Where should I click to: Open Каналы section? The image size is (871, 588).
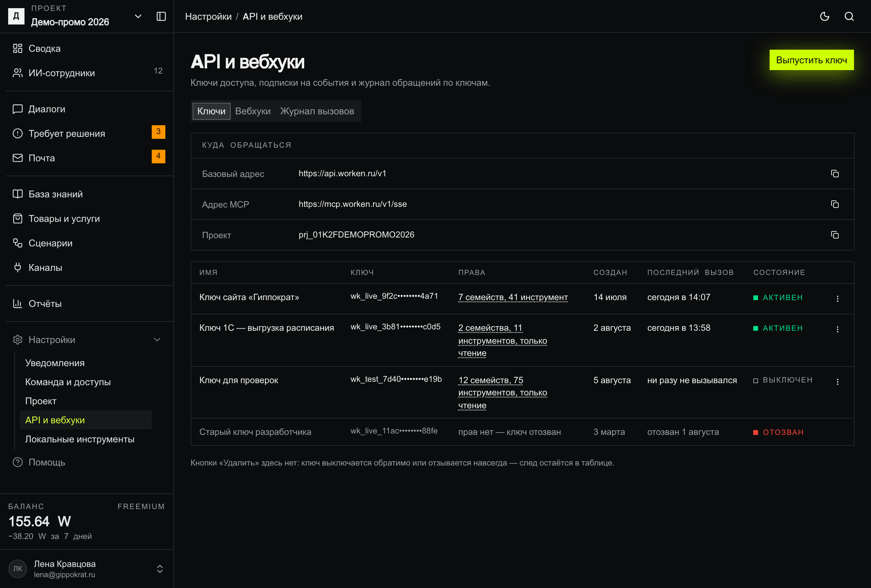tap(87, 267)
